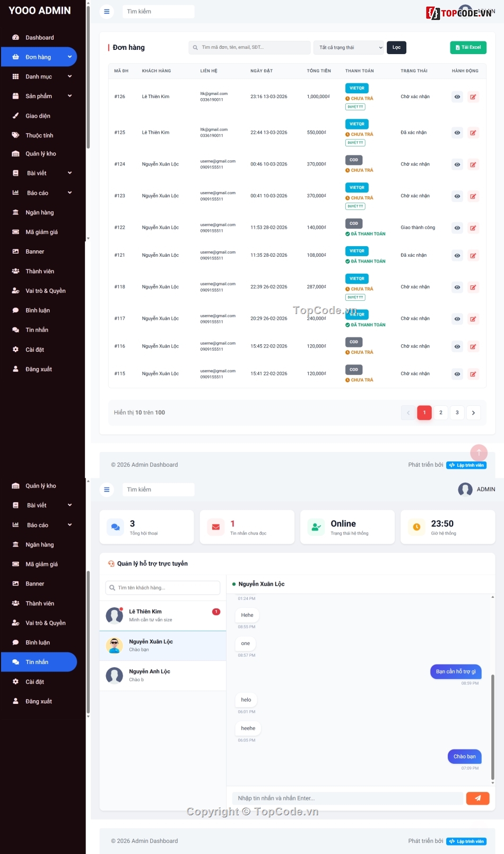
Task: Open the Dashboard sidebar menu item
Action: click(39, 38)
